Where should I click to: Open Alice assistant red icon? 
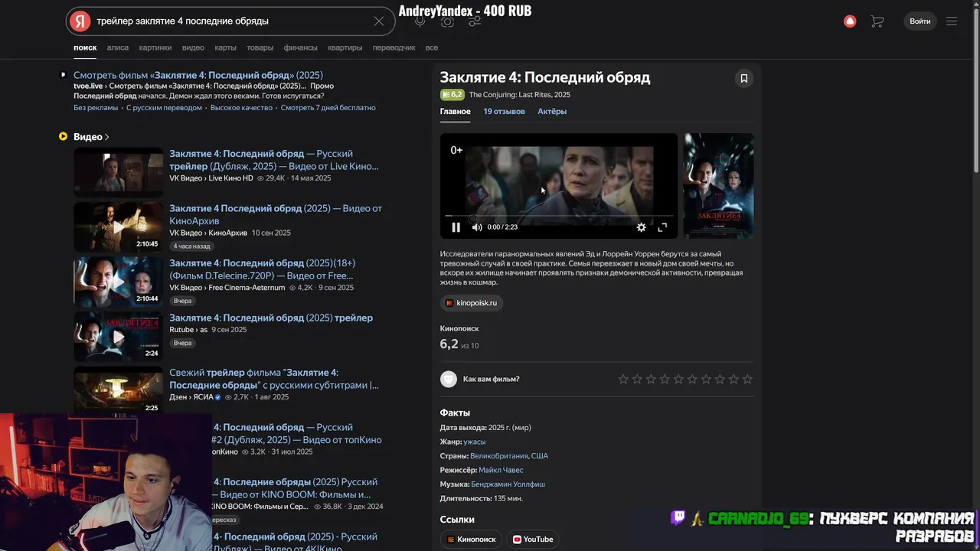pos(850,21)
